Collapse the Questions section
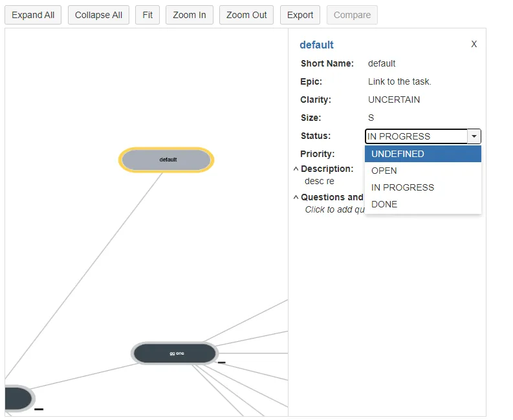513x420 pixels. (296, 198)
